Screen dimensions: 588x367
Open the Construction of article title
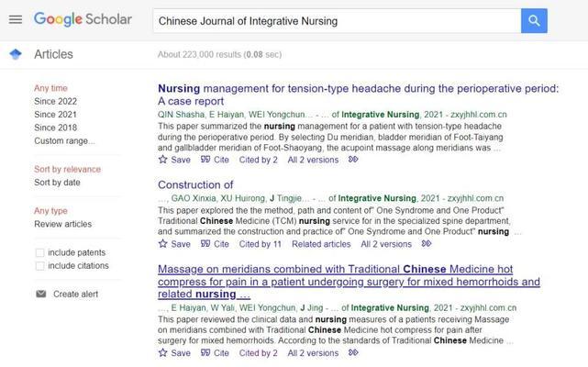click(195, 184)
